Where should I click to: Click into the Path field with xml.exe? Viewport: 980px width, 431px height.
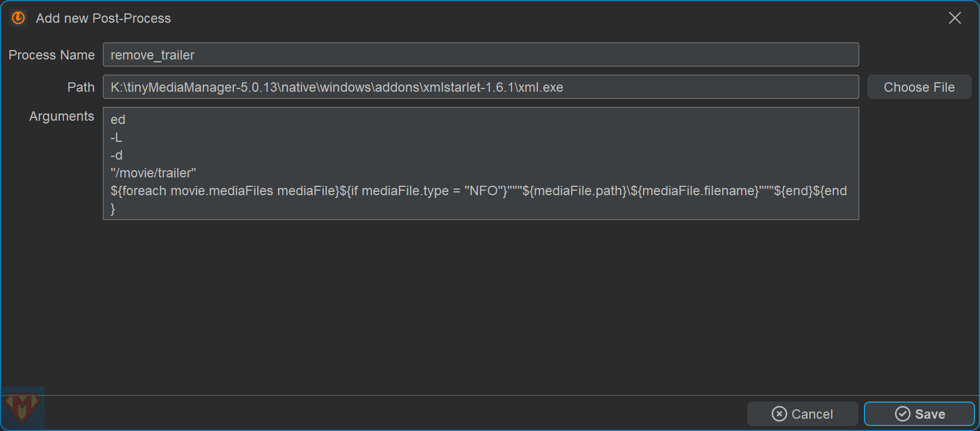(x=481, y=87)
